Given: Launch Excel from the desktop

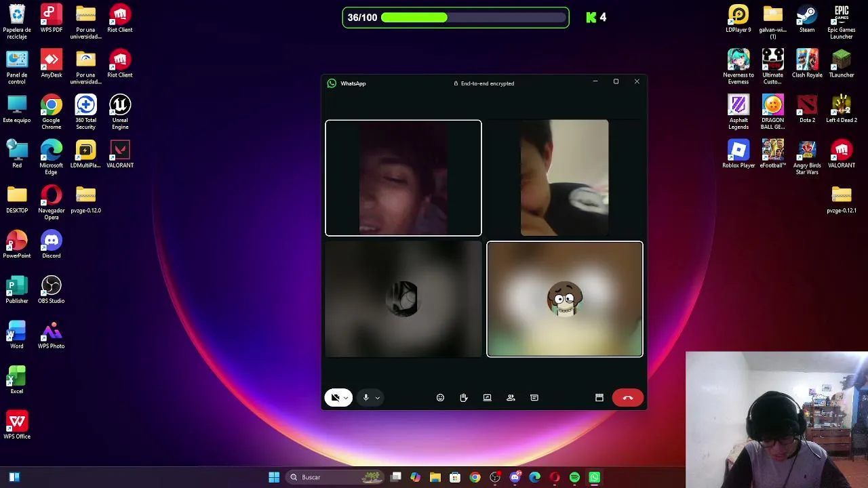Looking at the screenshot, I should [17, 380].
